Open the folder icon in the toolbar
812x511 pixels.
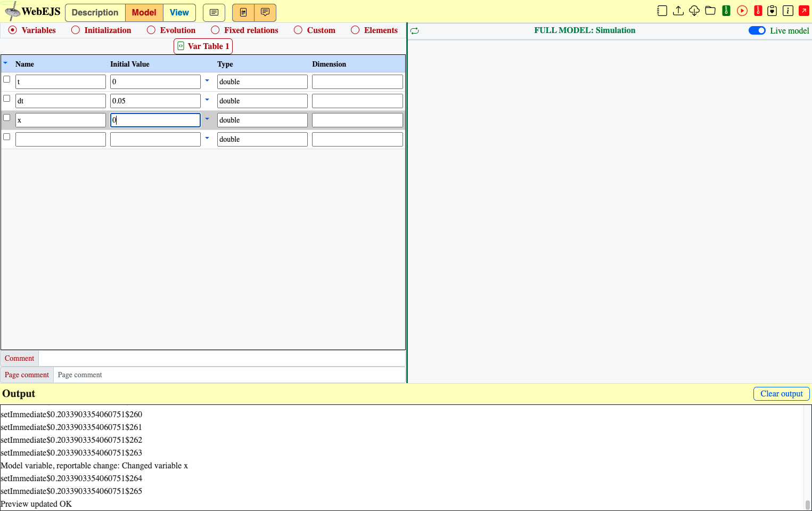click(x=710, y=11)
